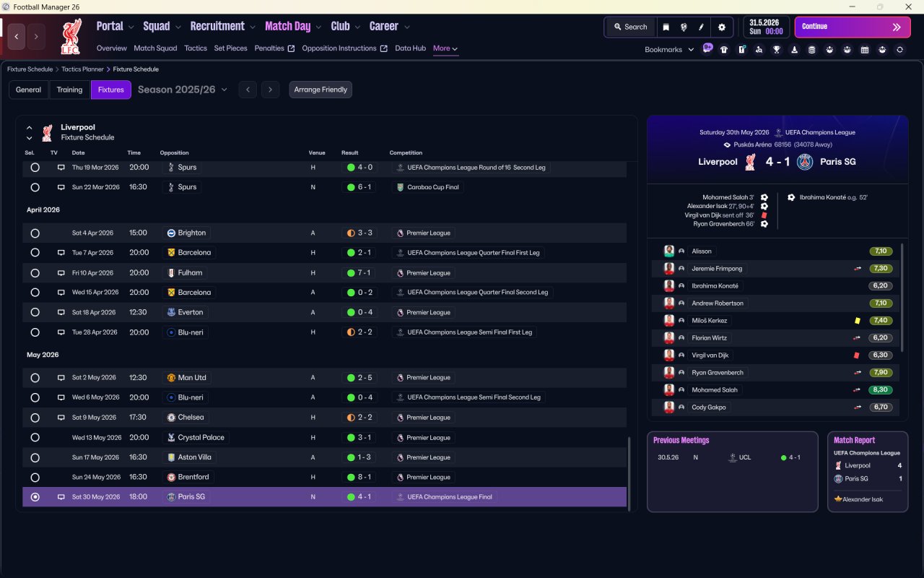The height and width of the screenshot is (578, 924).
Task: Select the Man Utd fixture radio button
Action: 35,378
